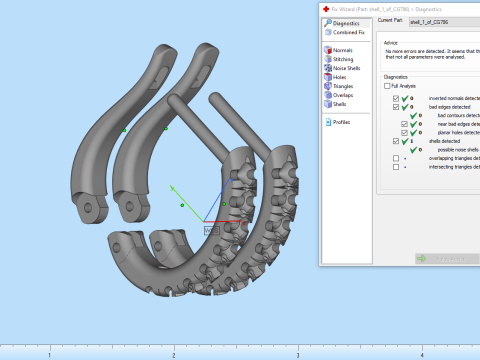
Task: Toggle the planar holes detected checkbox
Action: point(404,133)
